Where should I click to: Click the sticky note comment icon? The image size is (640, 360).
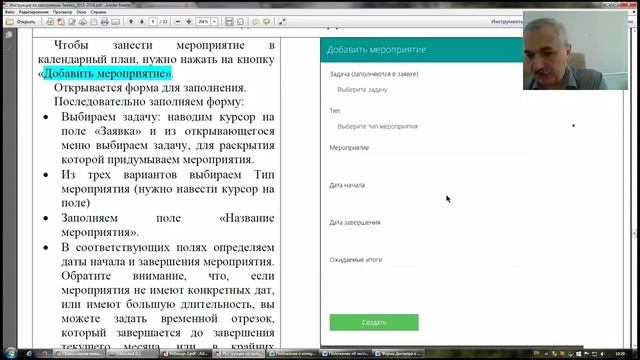click(x=256, y=22)
